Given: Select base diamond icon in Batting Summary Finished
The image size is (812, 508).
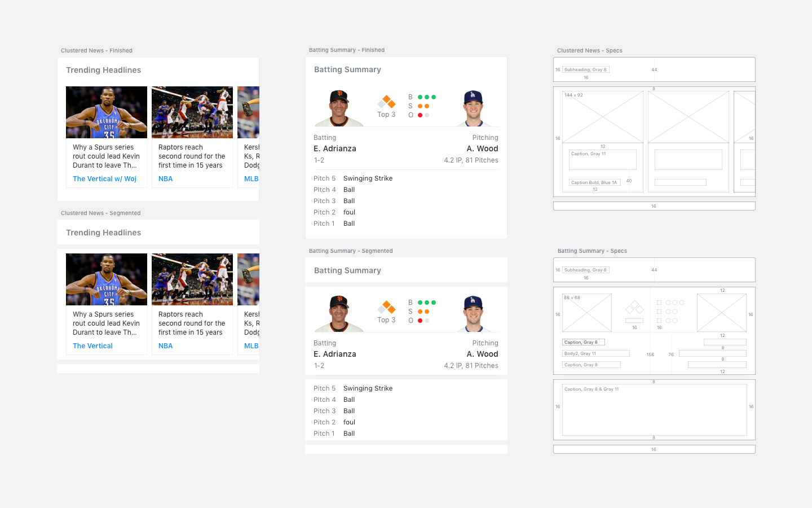Looking at the screenshot, I should (x=386, y=102).
